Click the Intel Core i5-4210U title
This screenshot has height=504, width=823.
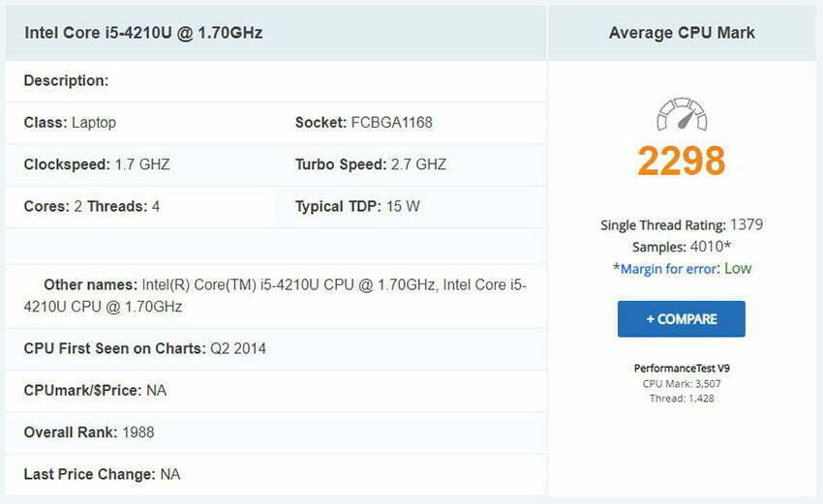pyautogui.click(x=143, y=33)
